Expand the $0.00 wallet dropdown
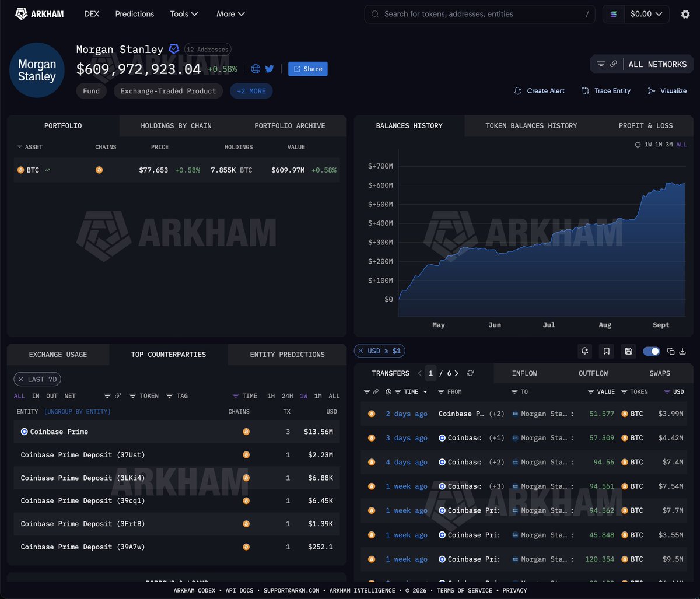Viewport: 700px width, 599px height. tap(647, 14)
